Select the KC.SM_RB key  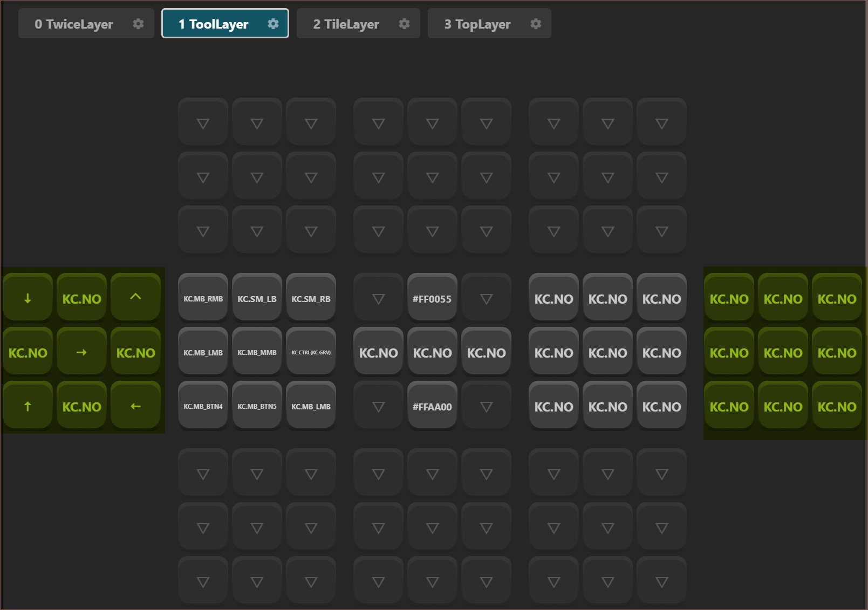tap(311, 298)
